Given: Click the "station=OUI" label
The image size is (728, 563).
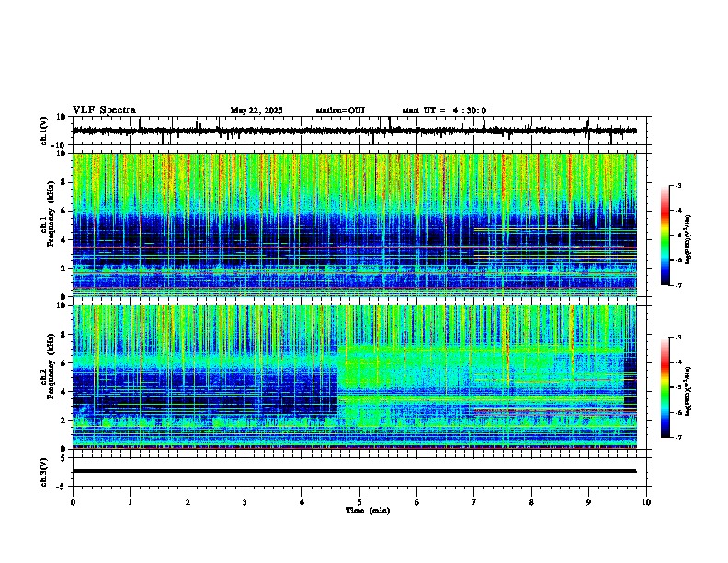Looking at the screenshot, I should click(x=340, y=110).
